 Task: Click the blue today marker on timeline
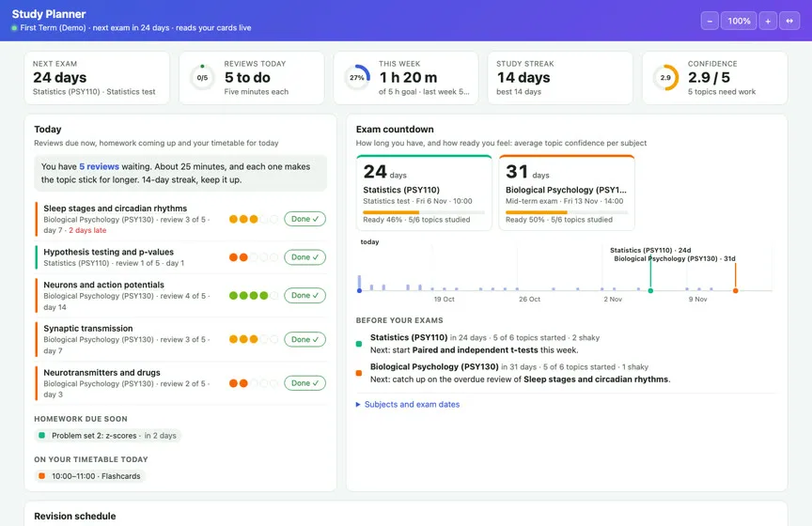pos(359,290)
